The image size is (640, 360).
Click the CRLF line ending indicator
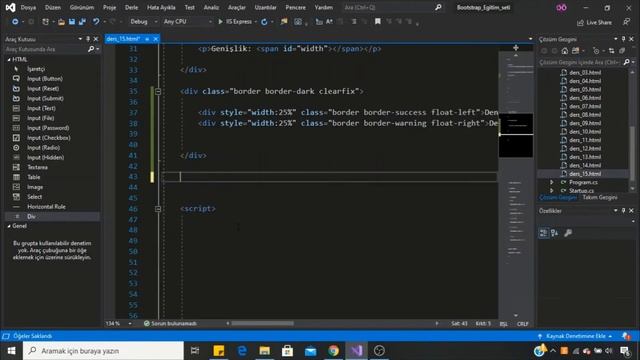522,324
